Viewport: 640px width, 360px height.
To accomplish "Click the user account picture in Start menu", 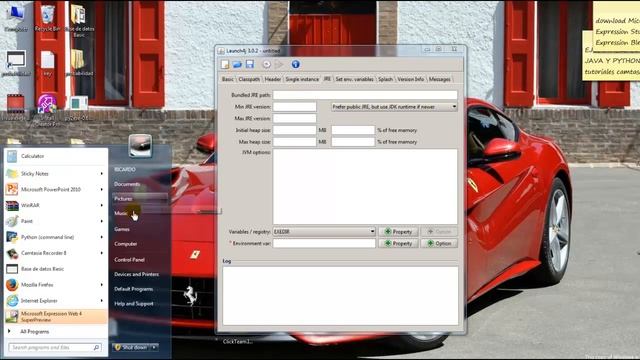I will (140, 145).
